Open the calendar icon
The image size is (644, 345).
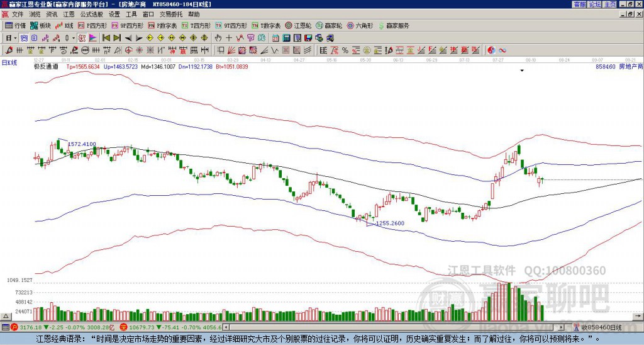tap(275, 38)
